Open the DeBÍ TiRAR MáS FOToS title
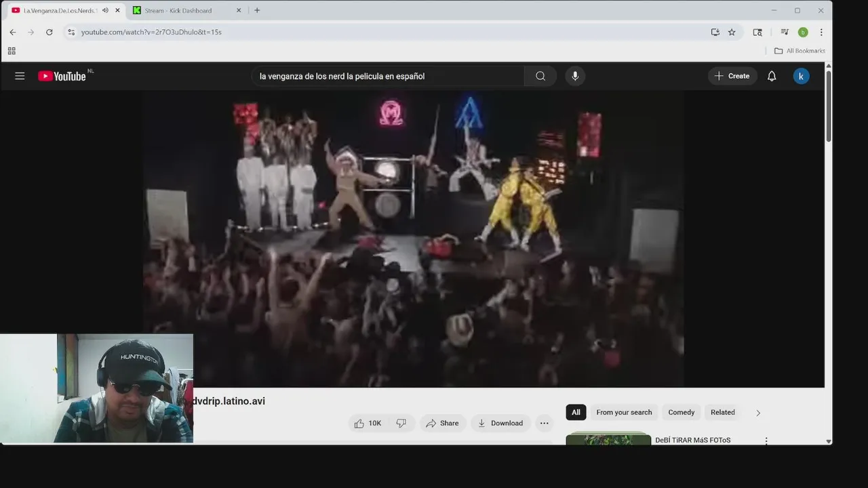The width and height of the screenshot is (868, 488). (693, 440)
